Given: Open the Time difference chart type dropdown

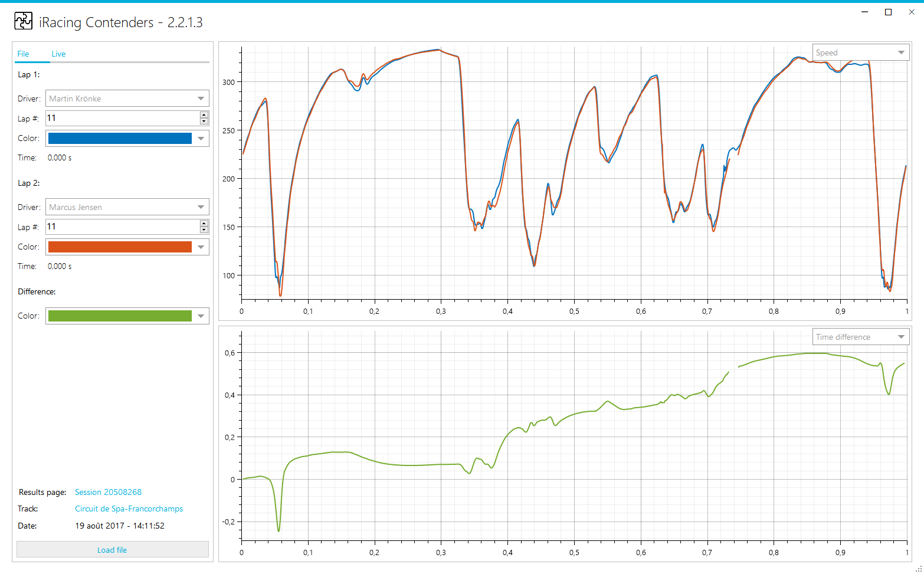Looking at the screenshot, I should tap(861, 337).
